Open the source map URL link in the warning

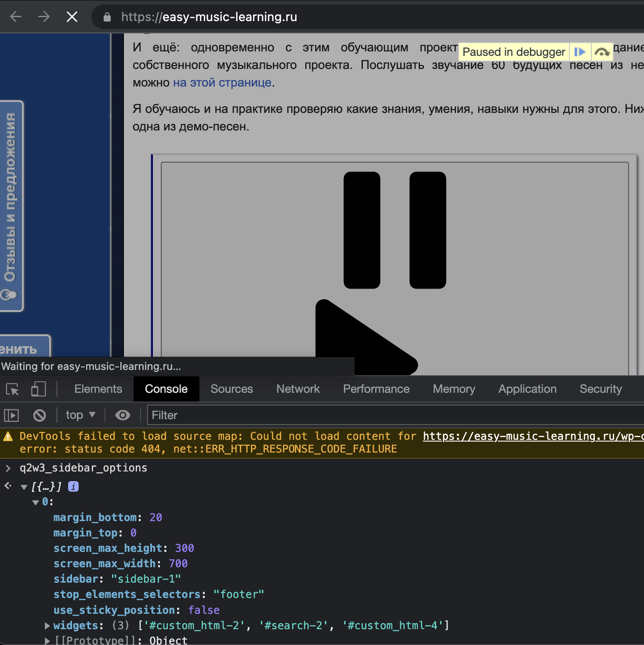tap(533, 436)
